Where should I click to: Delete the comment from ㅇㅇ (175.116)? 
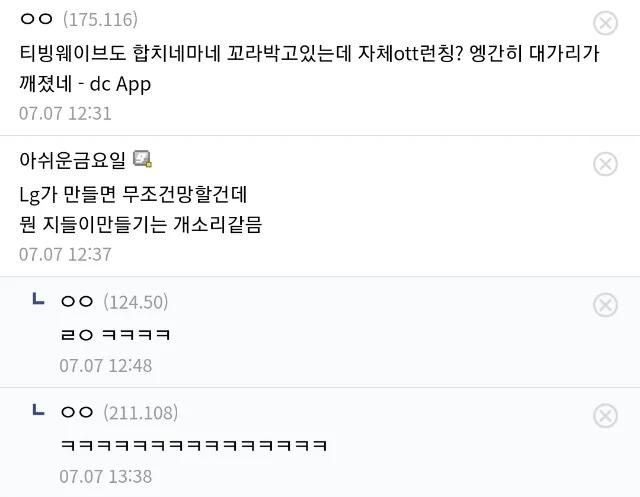point(605,23)
